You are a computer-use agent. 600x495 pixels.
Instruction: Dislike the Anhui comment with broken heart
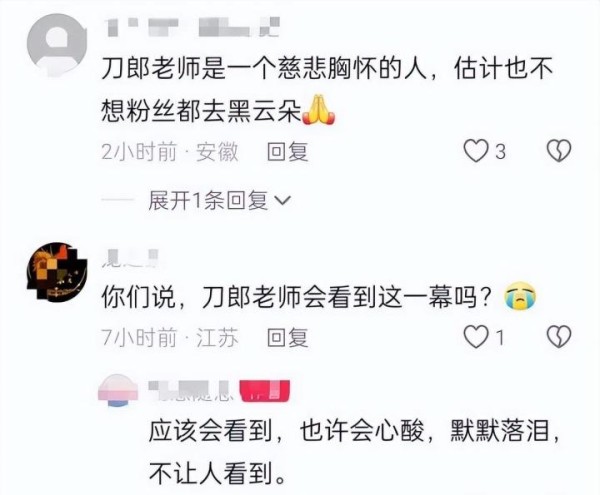click(559, 150)
